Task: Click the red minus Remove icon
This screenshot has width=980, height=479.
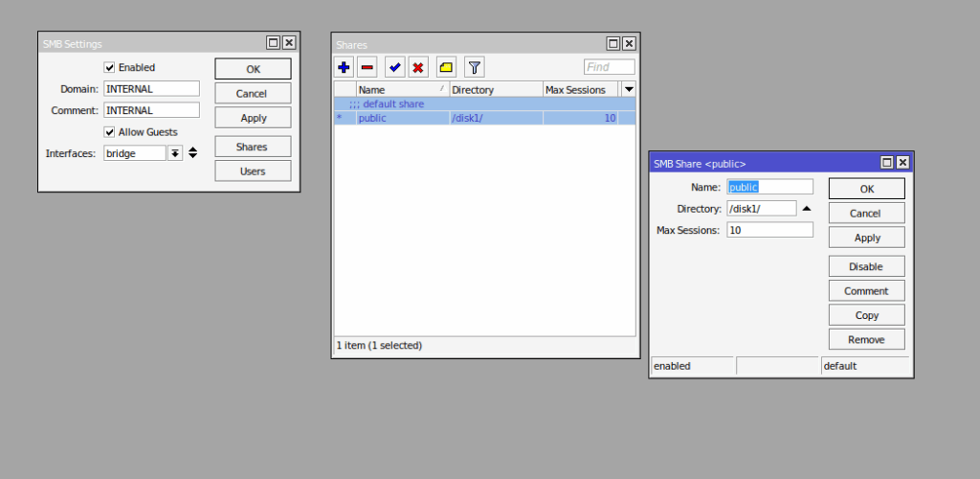Action: click(367, 67)
